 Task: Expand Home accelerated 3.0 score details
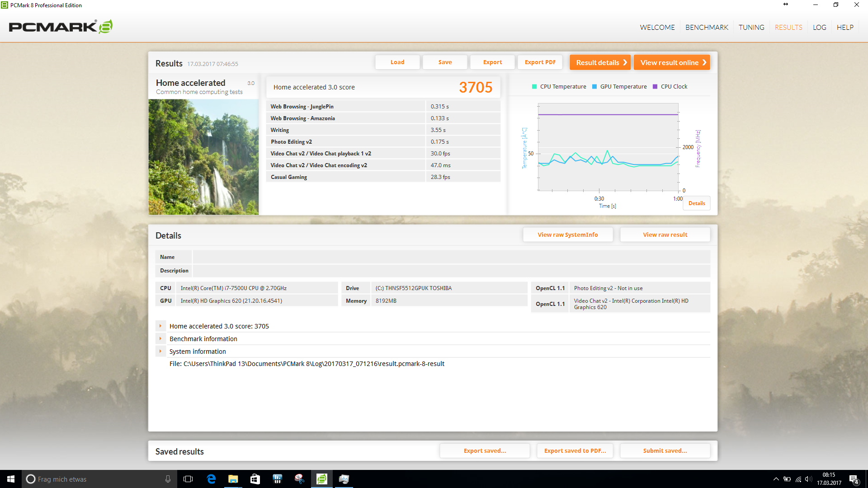[x=160, y=326]
